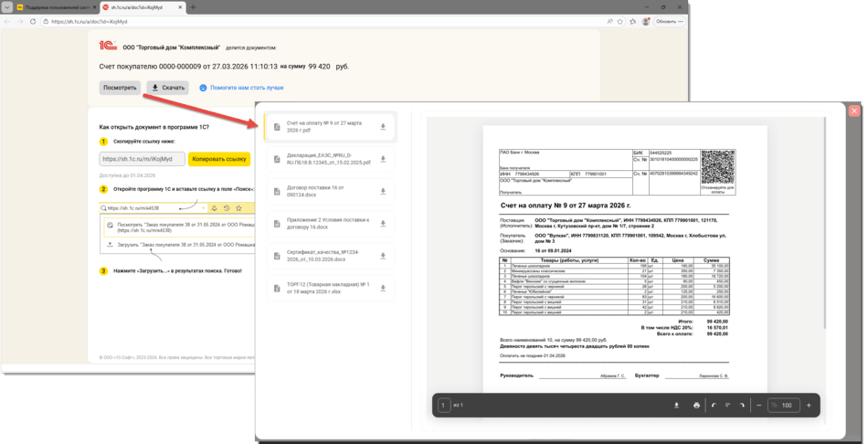Click the page number field in viewer
The width and height of the screenshot is (868, 444).
pyautogui.click(x=443, y=405)
